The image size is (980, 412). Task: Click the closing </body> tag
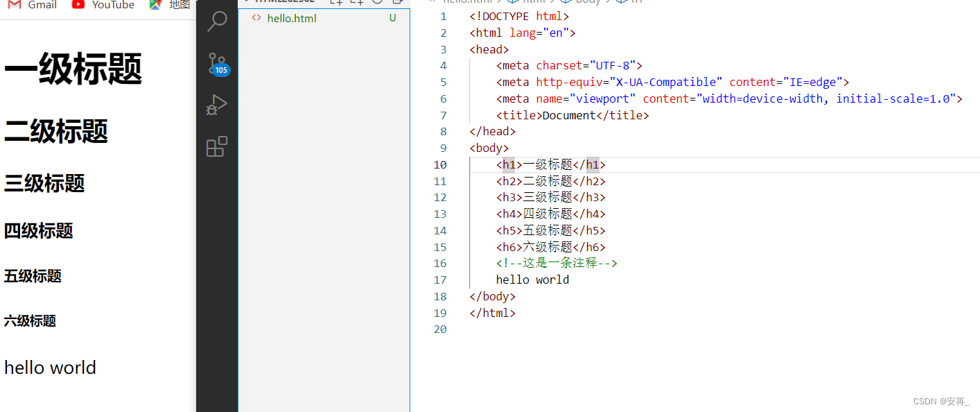pyautogui.click(x=493, y=296)
